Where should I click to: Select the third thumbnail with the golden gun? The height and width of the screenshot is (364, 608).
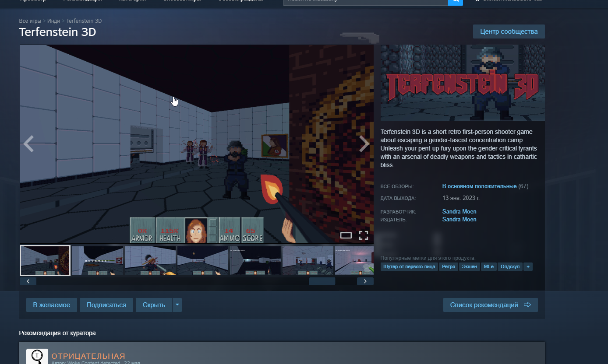(x=150, y=260)
